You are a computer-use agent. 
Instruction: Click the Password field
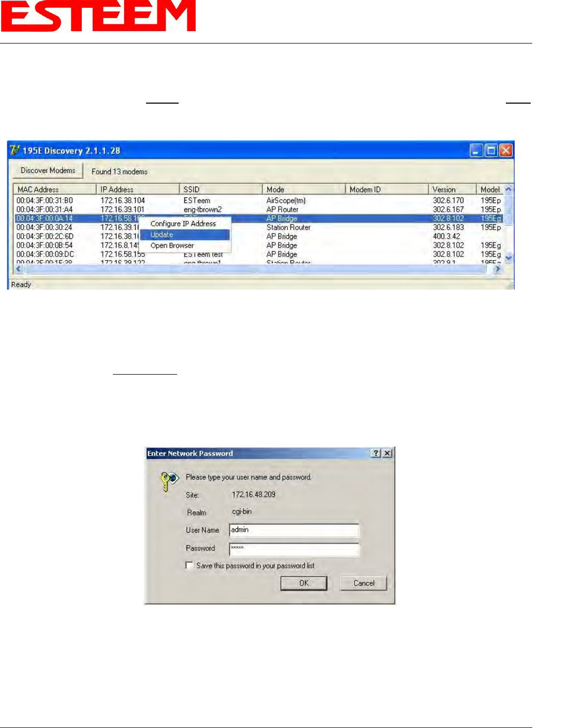click(294, 549)
